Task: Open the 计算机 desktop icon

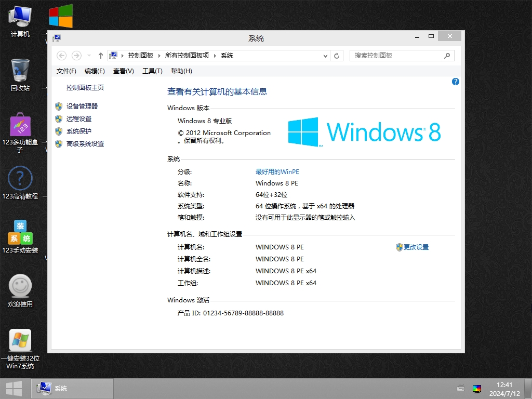Action: point(20,21)
